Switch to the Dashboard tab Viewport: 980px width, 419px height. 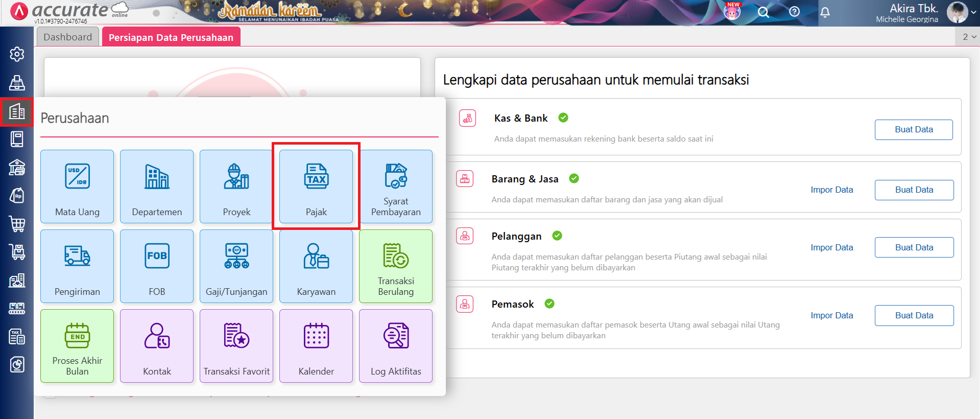tap(68, 37)
